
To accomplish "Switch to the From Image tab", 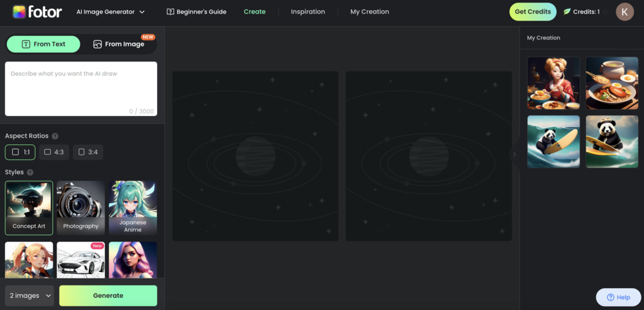I will (118, 44).
